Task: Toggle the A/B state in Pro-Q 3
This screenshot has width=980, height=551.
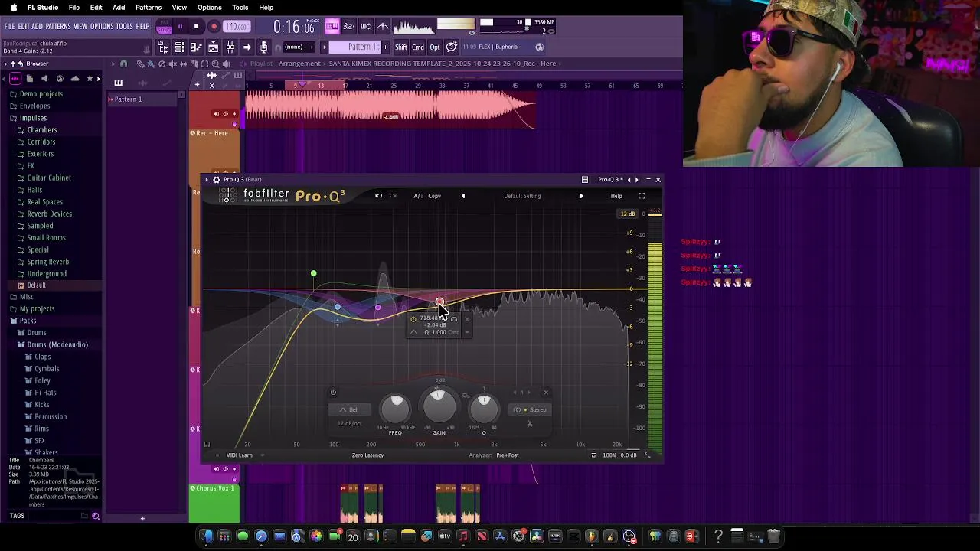Action: click(418, 196)
